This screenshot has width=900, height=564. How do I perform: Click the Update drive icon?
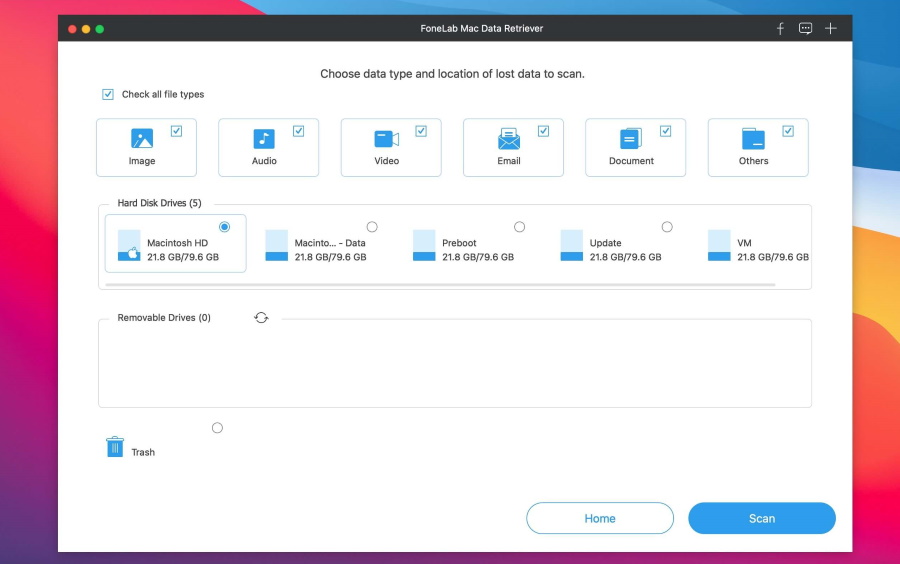coord(572,245)
